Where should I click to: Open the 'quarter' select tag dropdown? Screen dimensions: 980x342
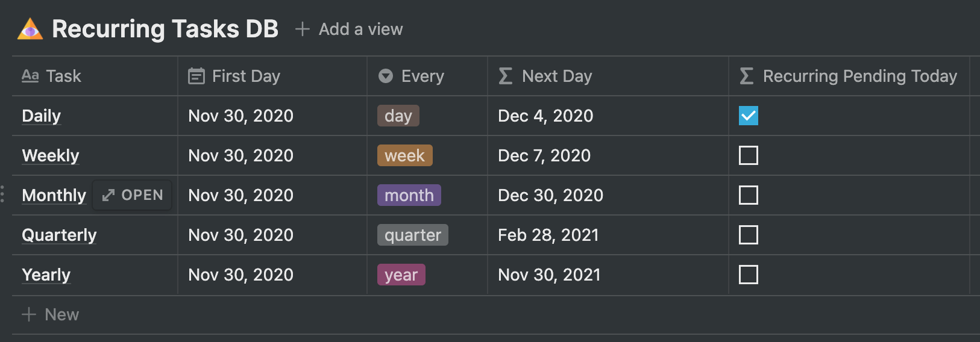pyautogui.click(x=412, y=235)
